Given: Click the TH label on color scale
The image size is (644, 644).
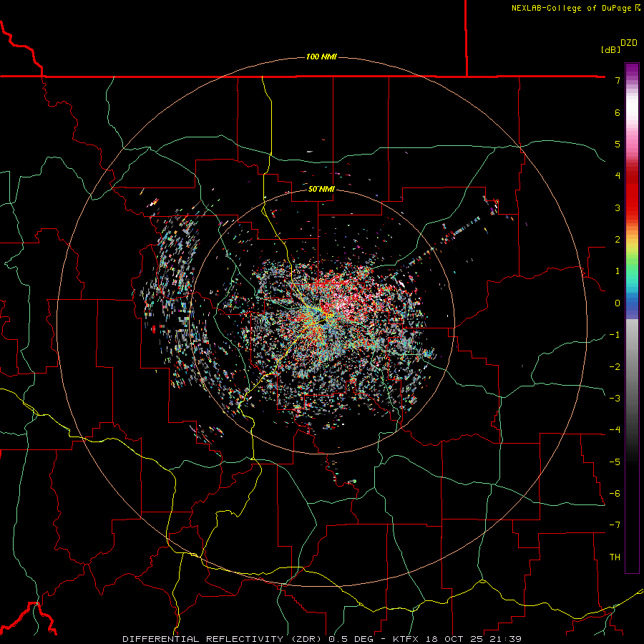Looking at the screenshot, I should (x=615, y=557).
